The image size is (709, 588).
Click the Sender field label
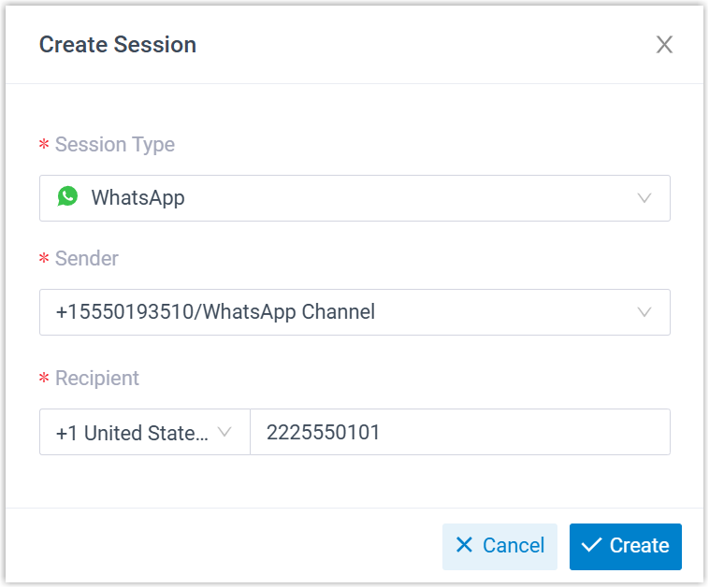(87, 259)
